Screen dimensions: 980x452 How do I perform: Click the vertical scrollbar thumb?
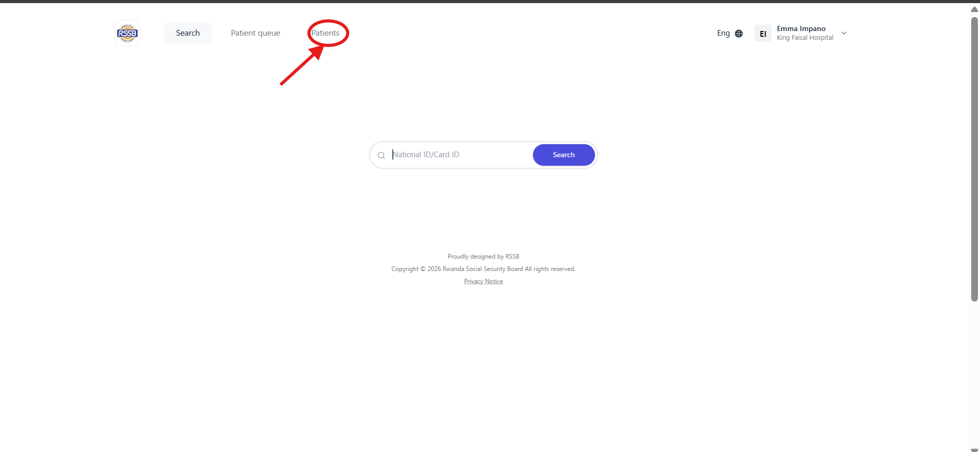point(974,159)
